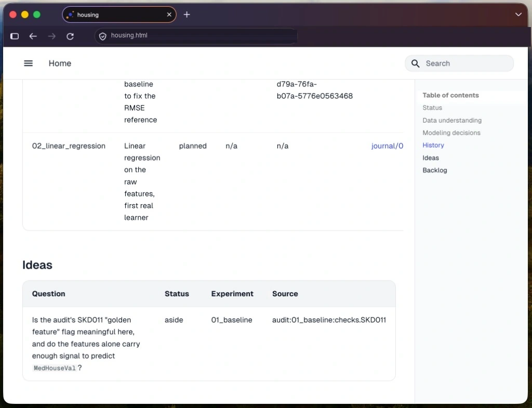Open the Home link in header

60,63
